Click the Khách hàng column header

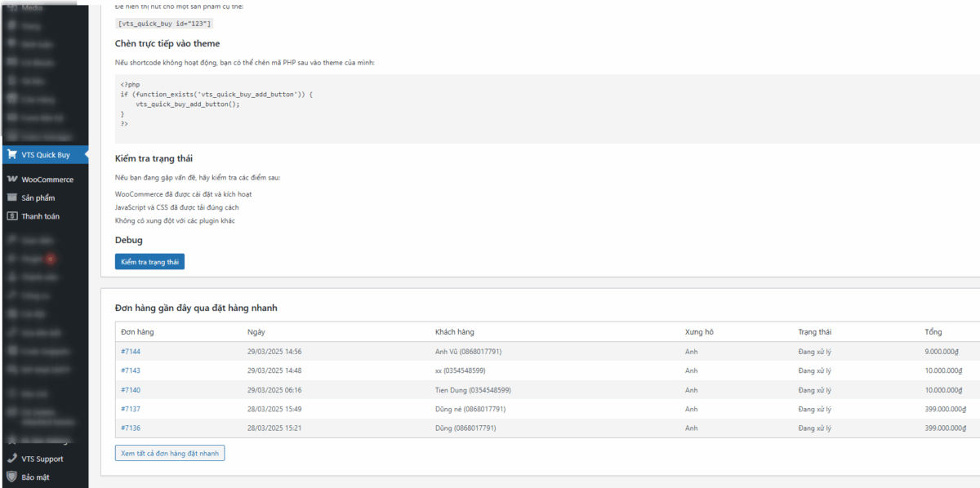pyautogui.click(x=455, y=332)
